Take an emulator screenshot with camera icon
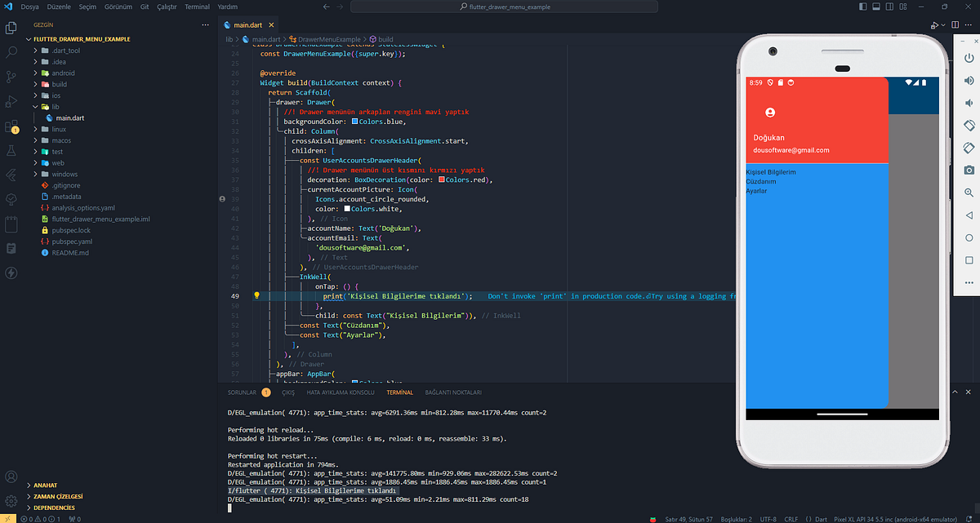The image size is (980, 523). (x=969, y=171)
